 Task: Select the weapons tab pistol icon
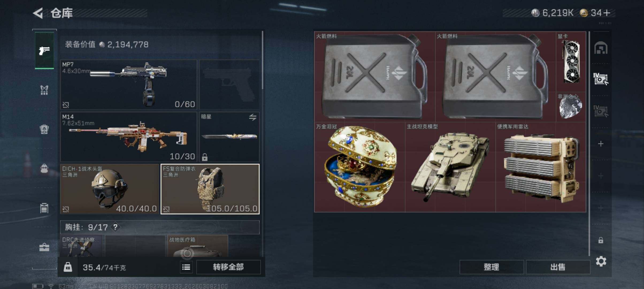(x=44, y=50)
